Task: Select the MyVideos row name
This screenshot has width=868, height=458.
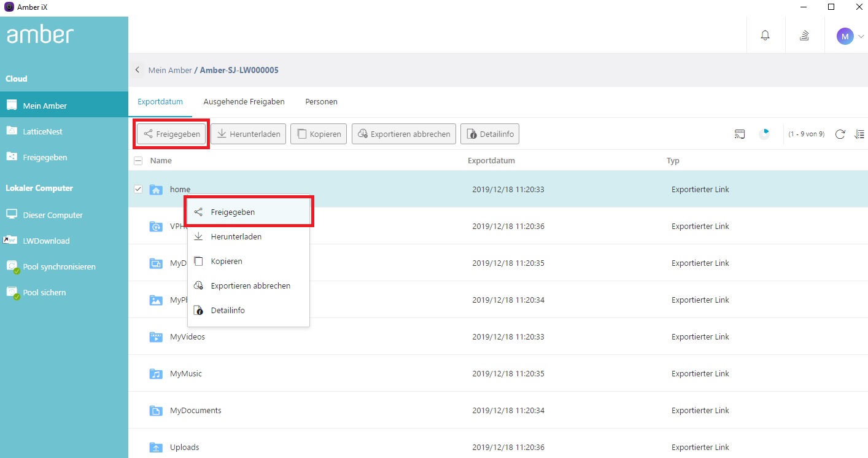Action: click(x=187, y=337)
